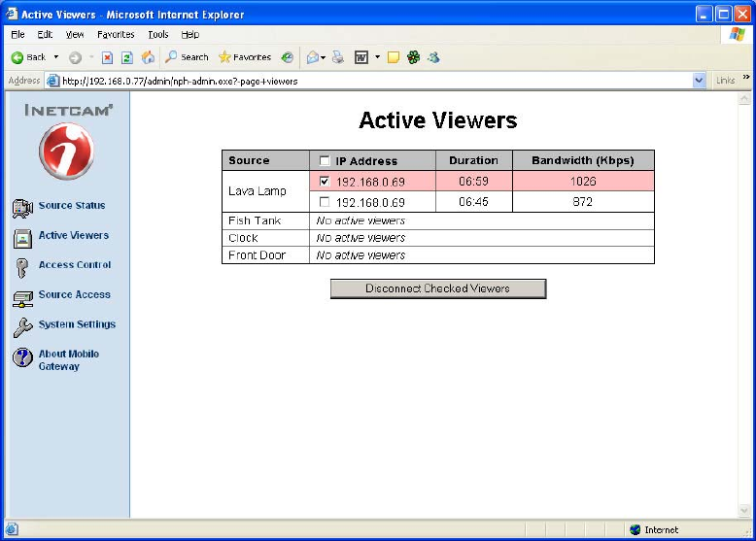
Task: Open the Favorites menu in menu bar
Action: pos(115,34)
